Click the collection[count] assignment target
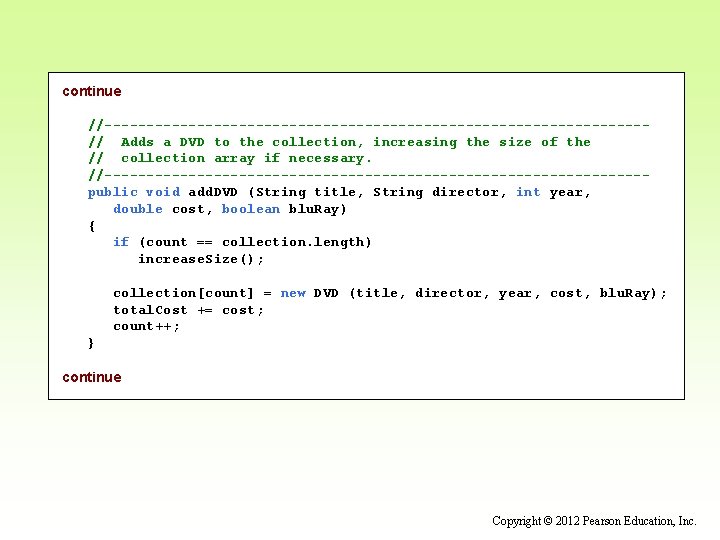Viewport: 720px width, 540px height. (x=183, y=293)
